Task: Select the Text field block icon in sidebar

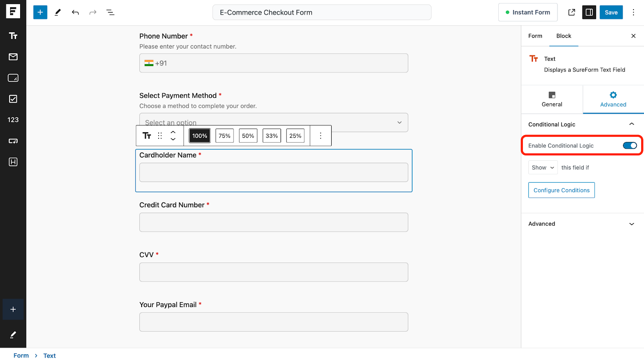Action: pos(13,36)
